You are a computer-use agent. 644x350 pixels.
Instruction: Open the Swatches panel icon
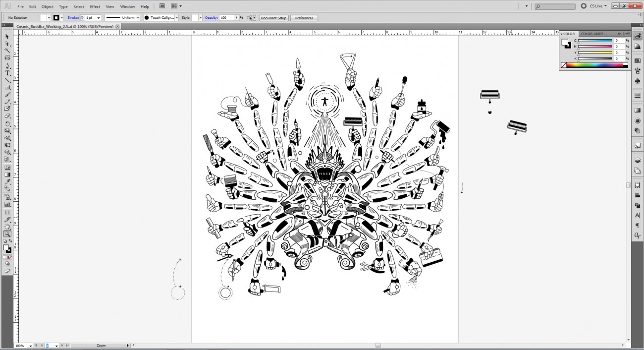click(638, 61)
